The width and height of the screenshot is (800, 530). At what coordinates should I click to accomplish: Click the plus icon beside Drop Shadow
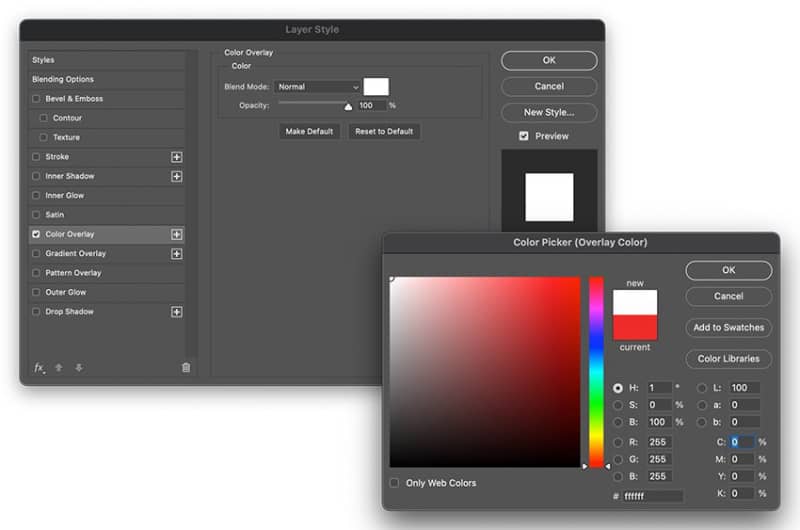(x=177, y=312)
